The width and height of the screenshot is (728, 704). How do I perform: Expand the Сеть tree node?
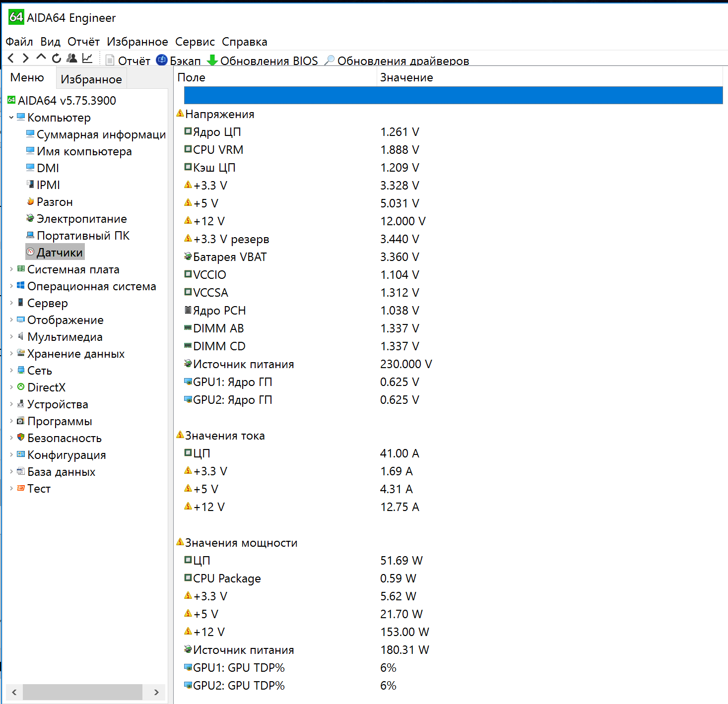[x=11, y=371]
